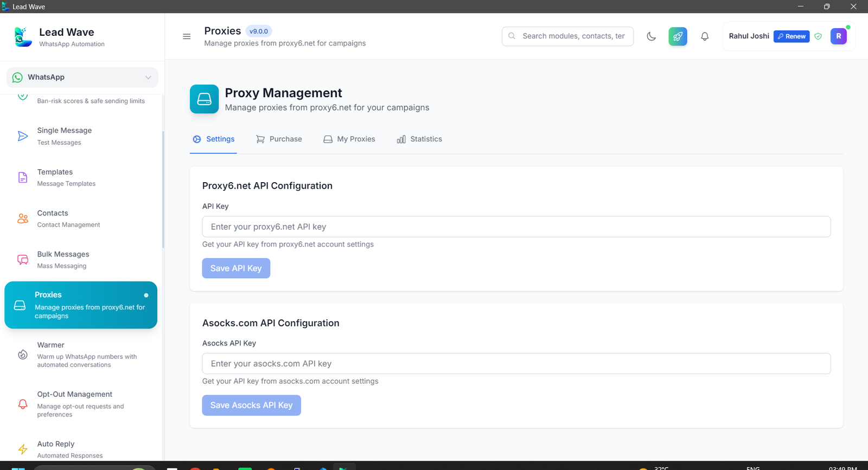Open Warmer in the sidebar

pos(81,355)
